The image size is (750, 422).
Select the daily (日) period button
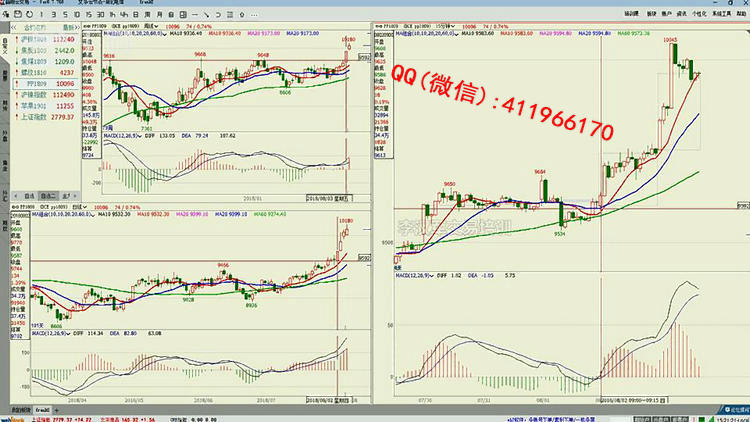point(136,14)
